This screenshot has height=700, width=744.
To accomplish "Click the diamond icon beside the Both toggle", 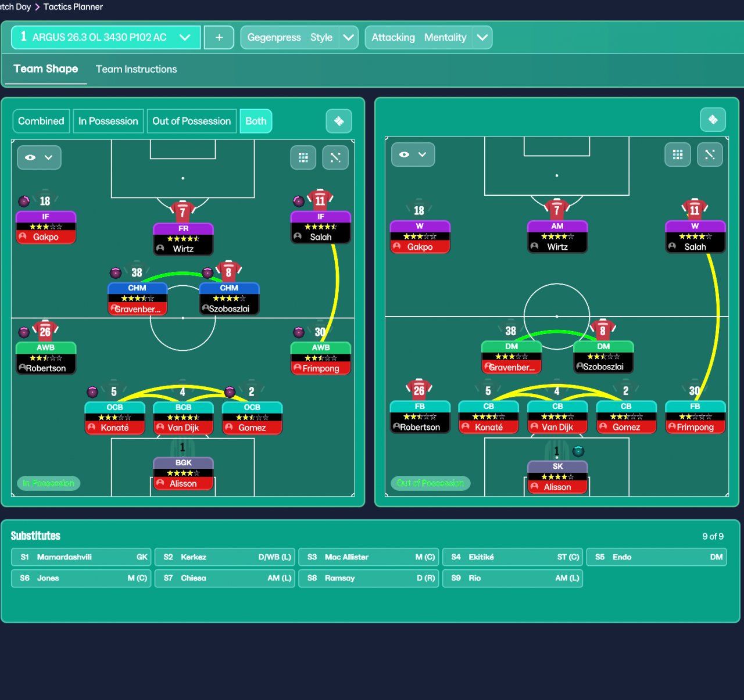I will (x=339, y=121).
